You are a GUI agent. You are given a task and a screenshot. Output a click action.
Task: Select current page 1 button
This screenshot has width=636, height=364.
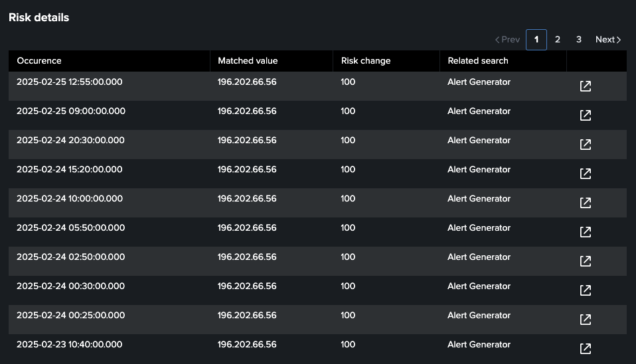[x=536, y=40]
